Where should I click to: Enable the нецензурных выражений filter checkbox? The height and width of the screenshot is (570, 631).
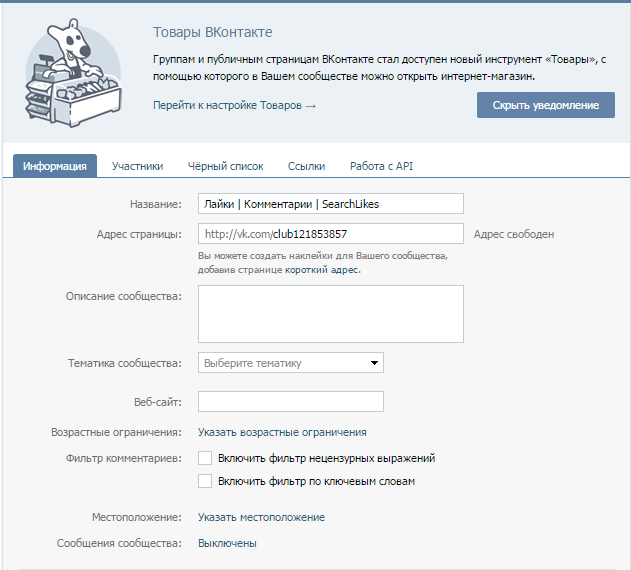click(x=205, y=458)
